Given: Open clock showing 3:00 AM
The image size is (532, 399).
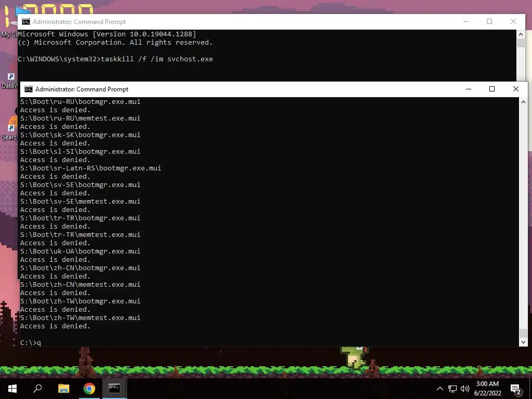Looking at the screenshot, I should coord(487,384).
